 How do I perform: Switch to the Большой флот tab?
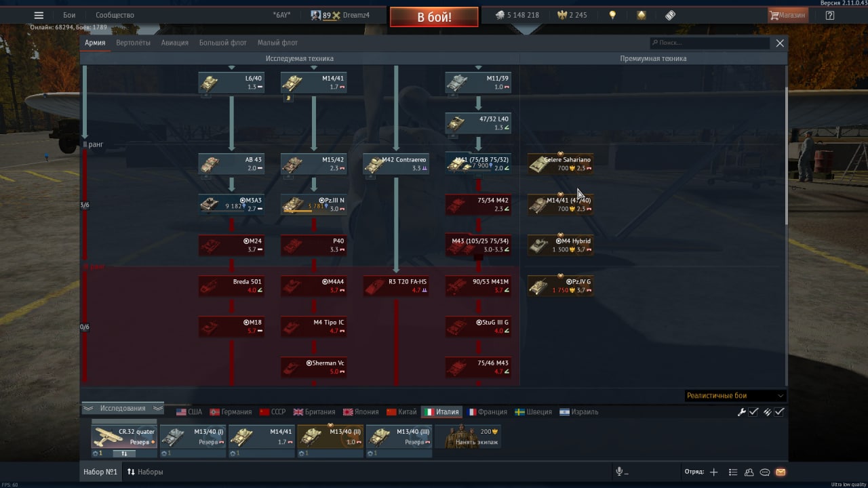point(222,43)
